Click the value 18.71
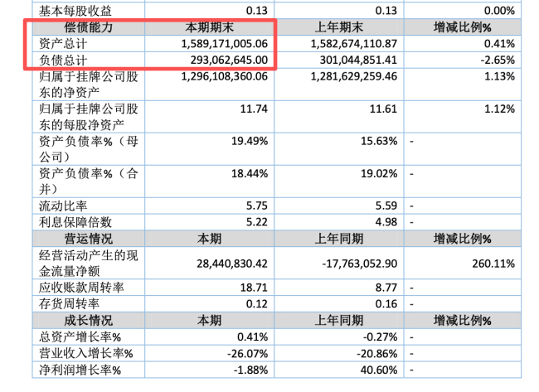This screenshot has width=539, height=392. click(254, 288)
